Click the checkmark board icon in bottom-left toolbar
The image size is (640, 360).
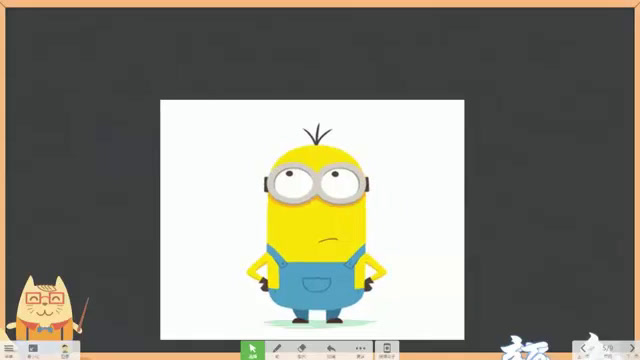[33, 350]
